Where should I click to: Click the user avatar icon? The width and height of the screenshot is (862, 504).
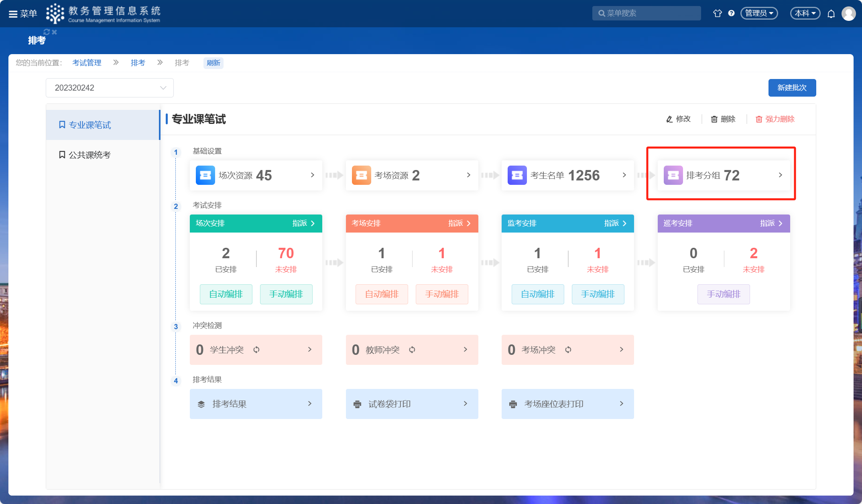[x=848, y=14]
